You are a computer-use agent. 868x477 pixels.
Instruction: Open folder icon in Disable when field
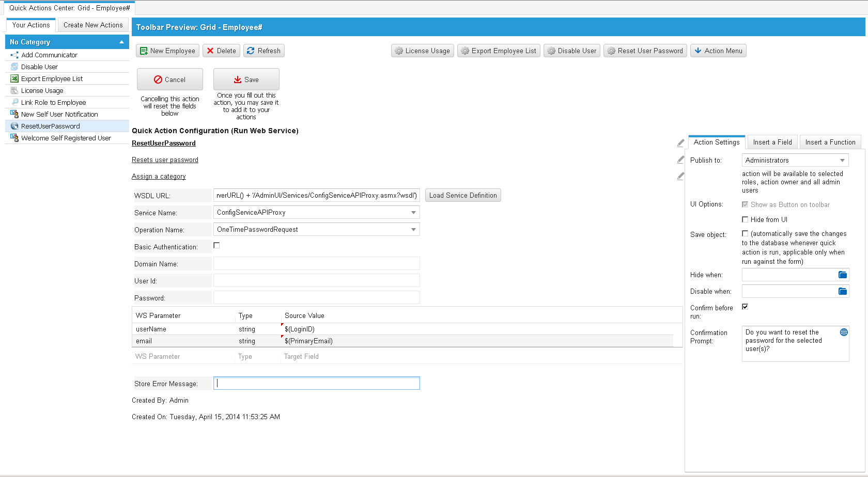842,291
